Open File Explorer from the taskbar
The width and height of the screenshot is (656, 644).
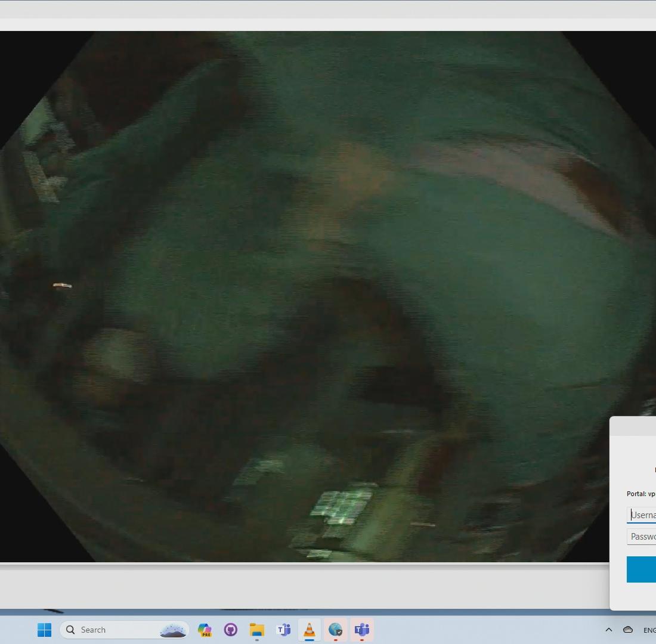click(x=257, y=630)
